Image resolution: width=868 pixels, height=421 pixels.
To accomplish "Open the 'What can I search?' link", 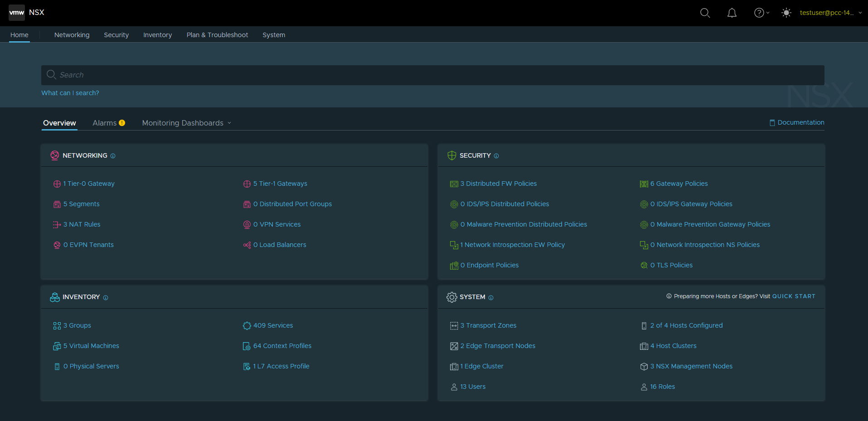I will [70, 93].
